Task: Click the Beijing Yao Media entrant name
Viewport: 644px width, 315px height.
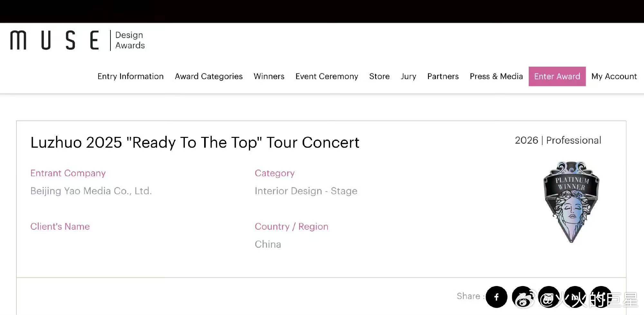Action: (91, 191)
